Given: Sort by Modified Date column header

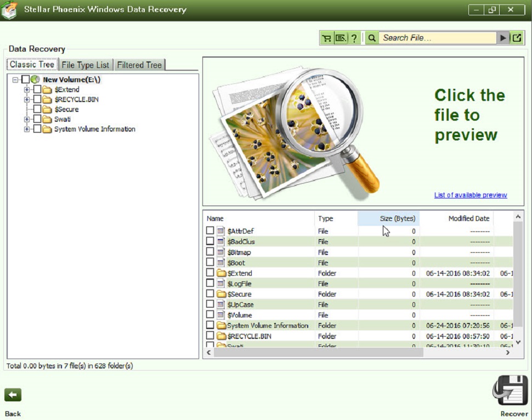Looking at the screenshot, I should click(457, 218).
